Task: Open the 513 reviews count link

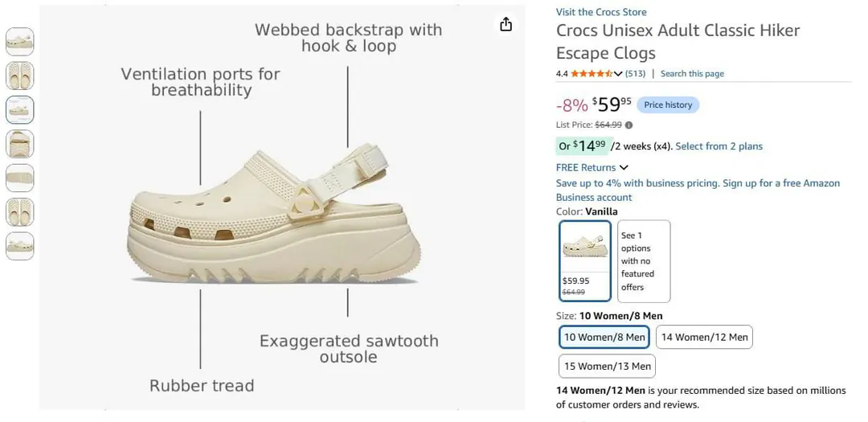Action: point(635,74)
